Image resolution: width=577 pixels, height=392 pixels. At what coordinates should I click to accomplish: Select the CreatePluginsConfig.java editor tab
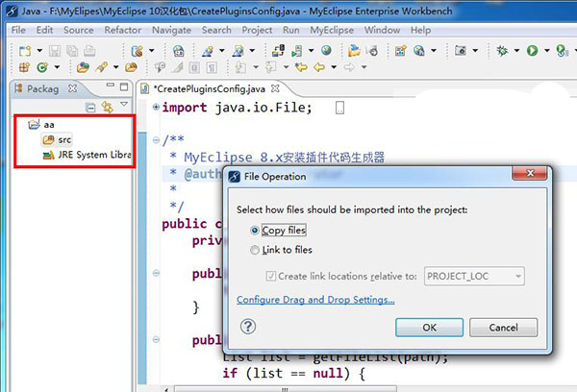209,89
